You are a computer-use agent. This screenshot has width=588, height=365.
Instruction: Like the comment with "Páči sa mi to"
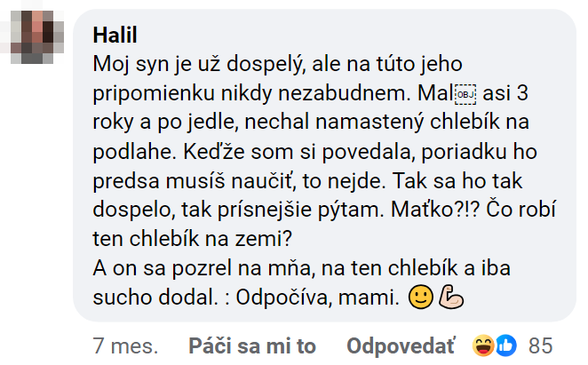[252, 345]
